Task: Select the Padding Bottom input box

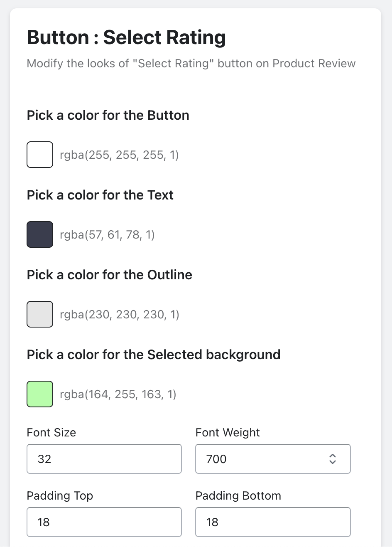Action: pyautogui.click(x=273, y=522)
